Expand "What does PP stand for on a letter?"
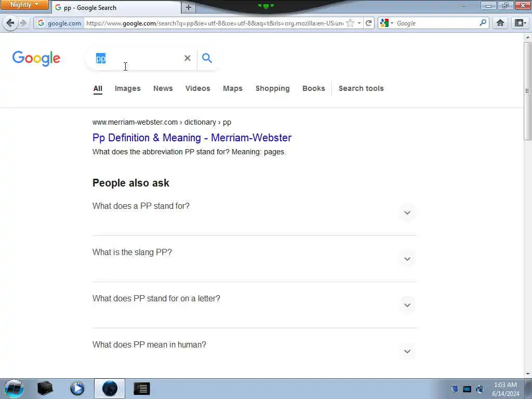Image resolution: width=532 pixels, height=399 pixels. coord(407,305)
